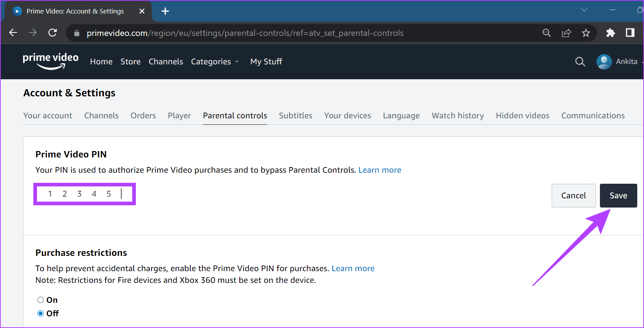Click the browser back arrow
Viewport: 644px width, 328px height.
click(x=13, y=33)
